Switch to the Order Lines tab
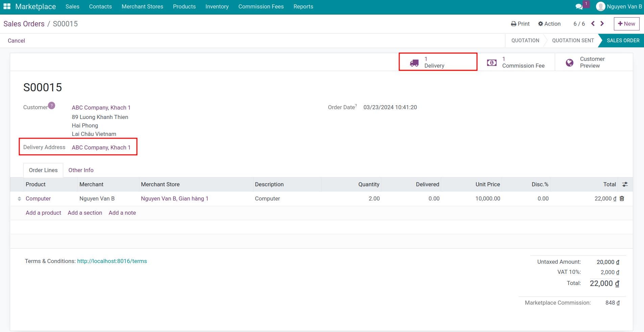Image resolution: width=644 pixels, height=332 pixels. [x=43, y=170]
